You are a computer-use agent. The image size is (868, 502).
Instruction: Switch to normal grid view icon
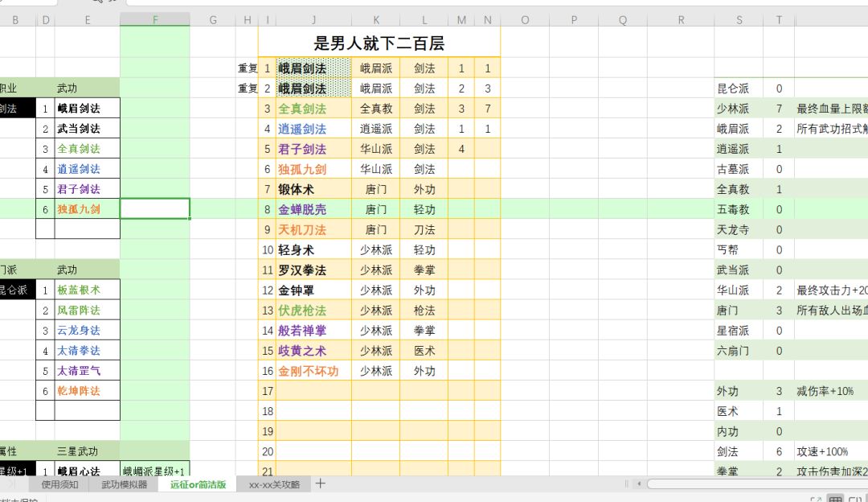click(x=835, y=500)
